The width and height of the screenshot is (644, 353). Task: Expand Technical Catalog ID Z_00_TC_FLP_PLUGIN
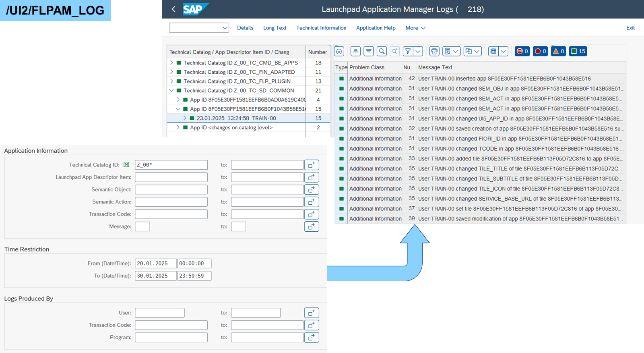tap(172, 81)
